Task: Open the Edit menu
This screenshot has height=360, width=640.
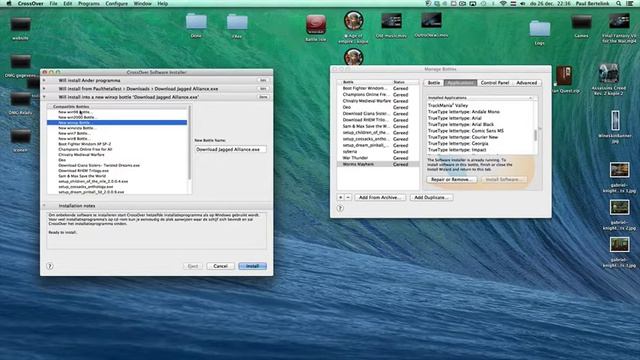Action: (68, 4)
